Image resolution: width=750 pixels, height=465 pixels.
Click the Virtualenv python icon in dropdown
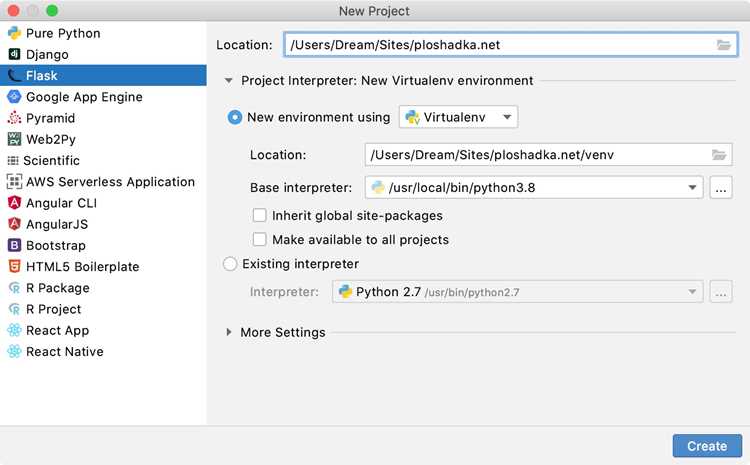click(x=412, y=117)
